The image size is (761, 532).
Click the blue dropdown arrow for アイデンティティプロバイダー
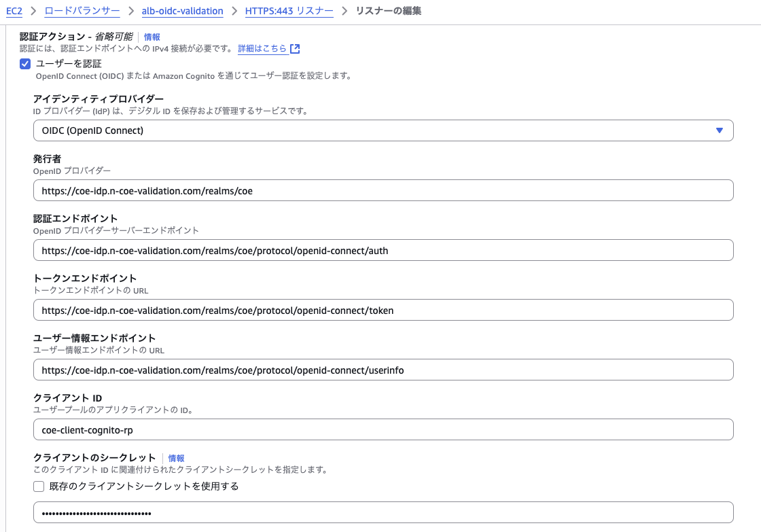point(720,130)
